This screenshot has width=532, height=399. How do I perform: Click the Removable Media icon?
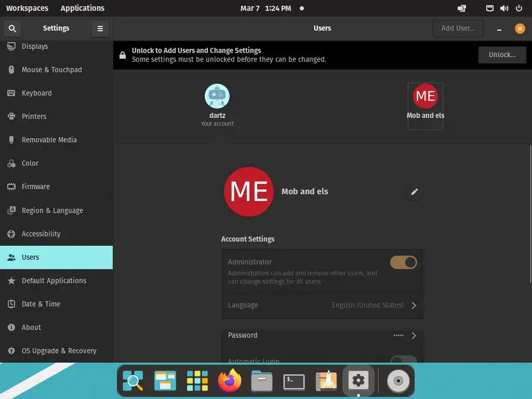[11, 140]
